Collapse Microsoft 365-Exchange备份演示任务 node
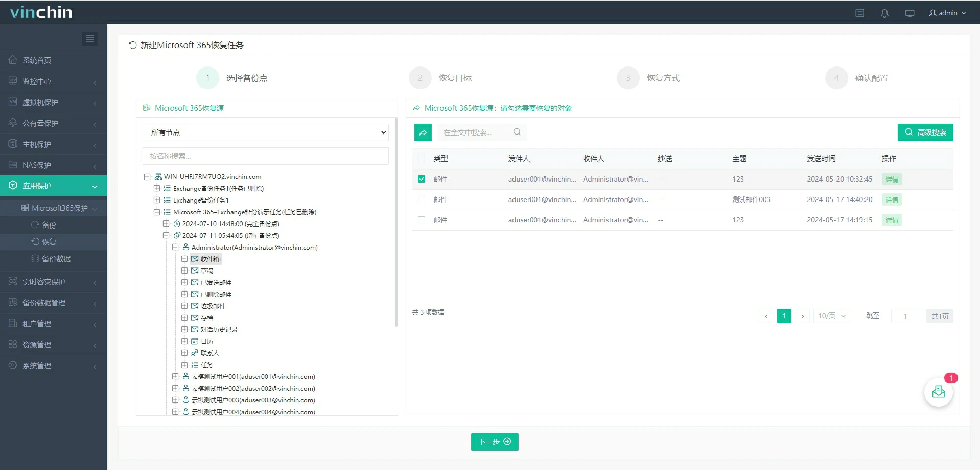The height and width of the screenshot is (470, 980). 156,212
